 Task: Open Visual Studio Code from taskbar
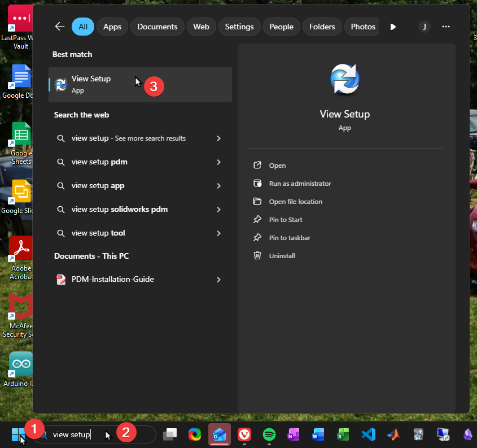369,434
